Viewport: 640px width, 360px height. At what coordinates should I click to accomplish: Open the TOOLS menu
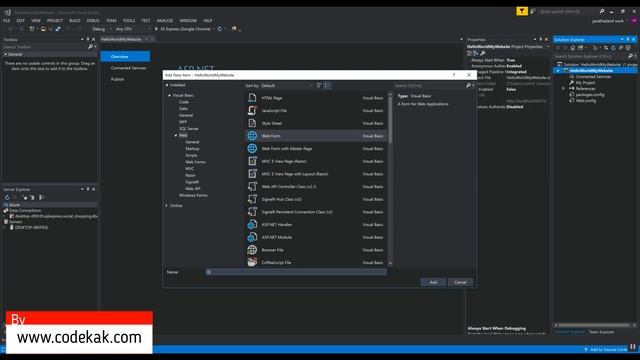[129, 20]
